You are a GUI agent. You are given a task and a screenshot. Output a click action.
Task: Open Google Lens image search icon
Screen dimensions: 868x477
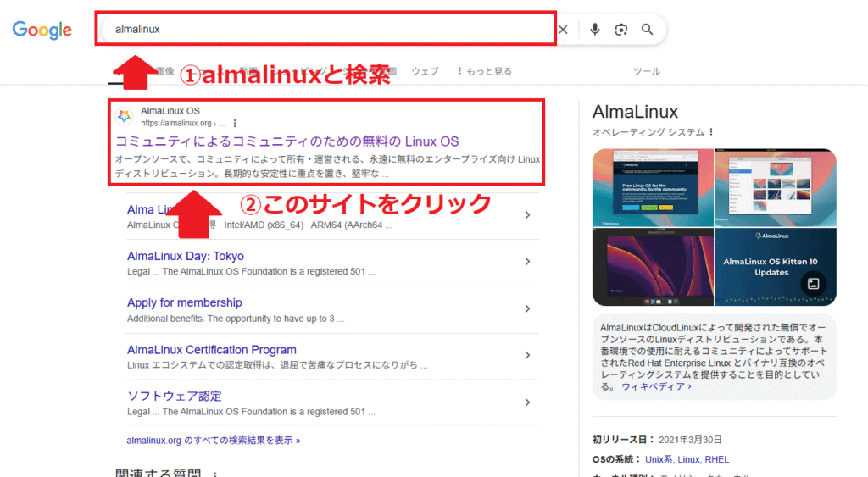click(x=621, y=30)
